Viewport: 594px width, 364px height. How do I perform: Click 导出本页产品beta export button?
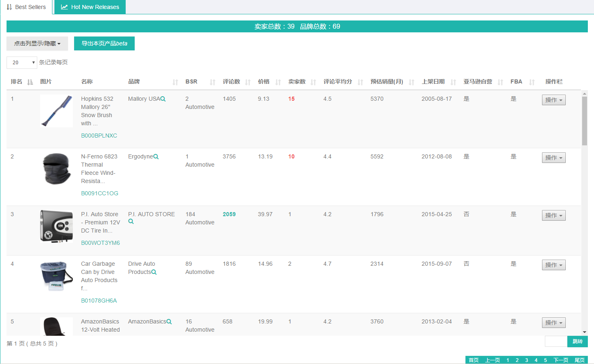104,43
